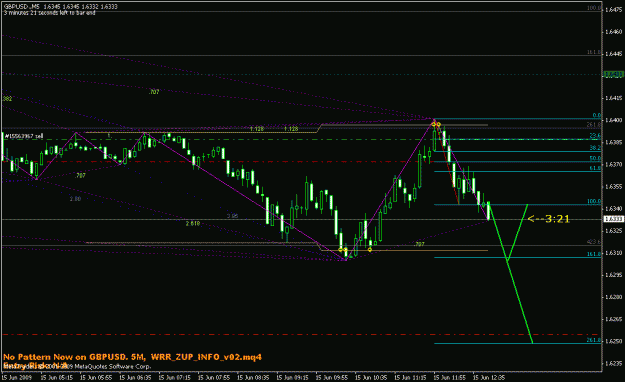
Task: Select the '3 minutes 21 seconds left' text
Action: point(49,13)
